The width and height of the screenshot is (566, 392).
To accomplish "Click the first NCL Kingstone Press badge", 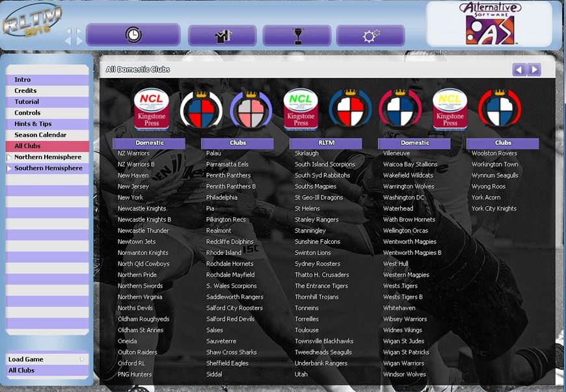I will point(152,108).
